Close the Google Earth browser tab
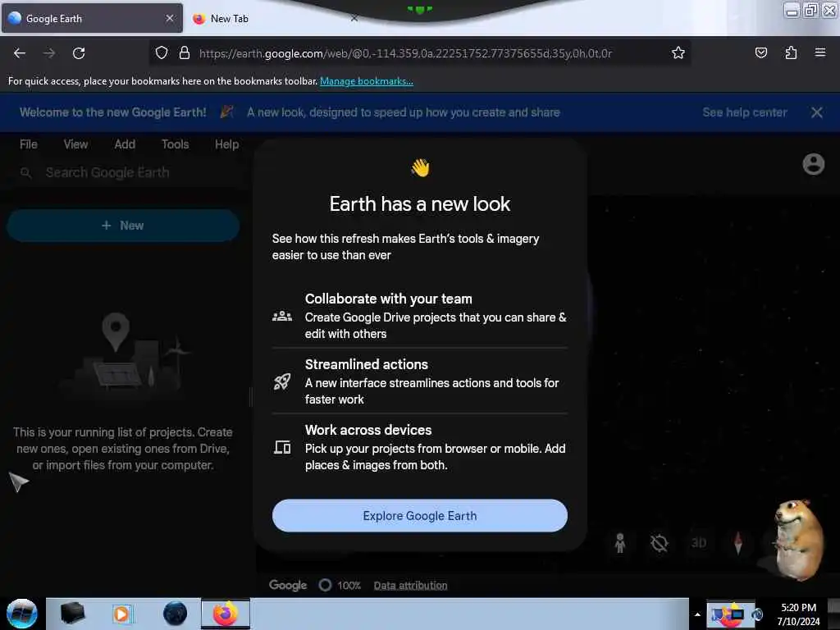 (170, 18)
